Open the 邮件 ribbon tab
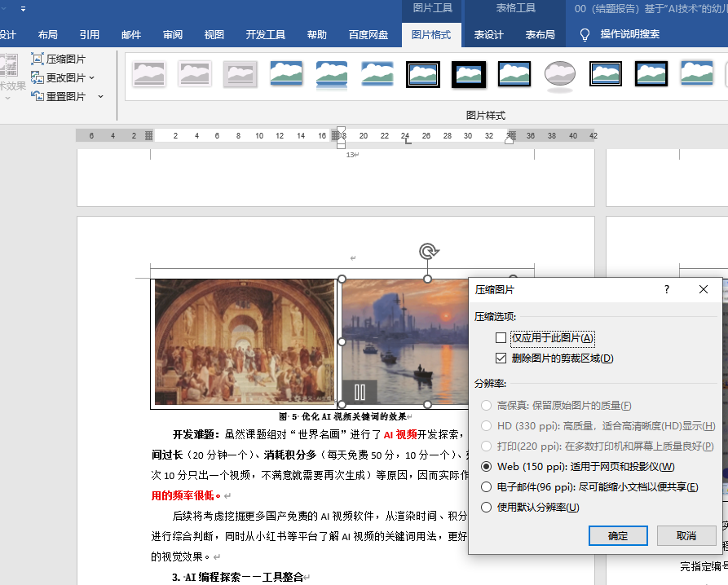 coord(131,35)
